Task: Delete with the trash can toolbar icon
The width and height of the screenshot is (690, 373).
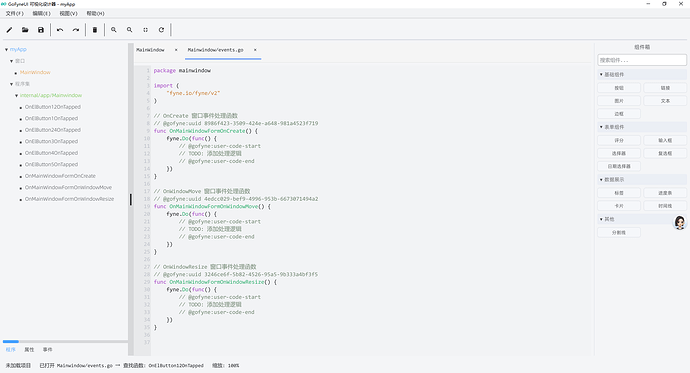Action: click(x=95, y=30)
